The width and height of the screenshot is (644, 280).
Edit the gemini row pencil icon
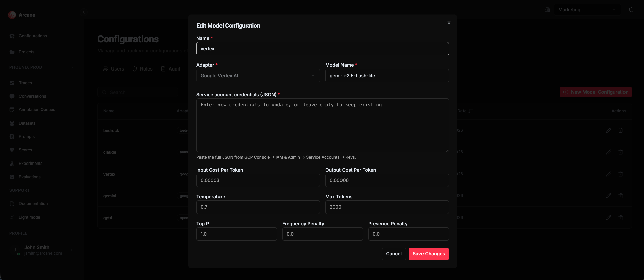point(609,196)
